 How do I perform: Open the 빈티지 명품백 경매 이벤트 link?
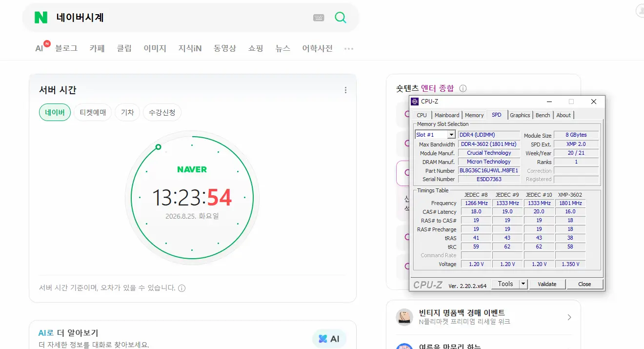pos(462,312)
